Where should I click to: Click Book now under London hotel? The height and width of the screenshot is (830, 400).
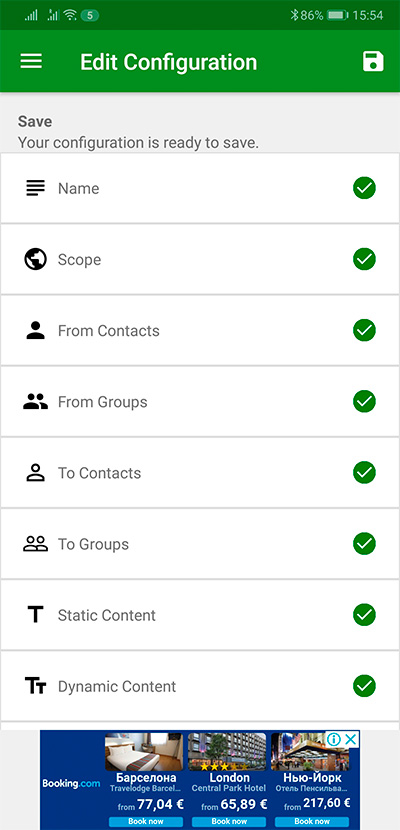coord(229,822)
